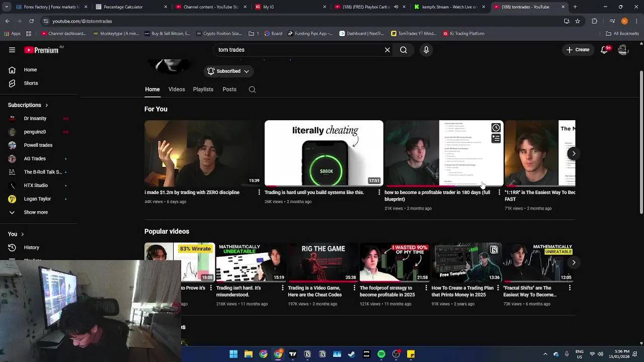Open the Monkeytype bookmark
Image resolution: width=644 pixels, height=362 pixels.
(x=116, y=34)
